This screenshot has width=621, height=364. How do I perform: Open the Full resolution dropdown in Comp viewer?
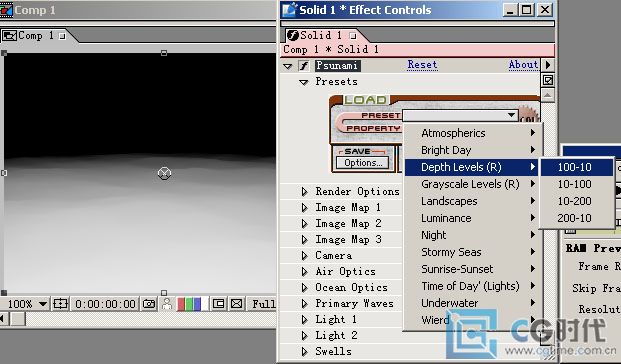263,304
